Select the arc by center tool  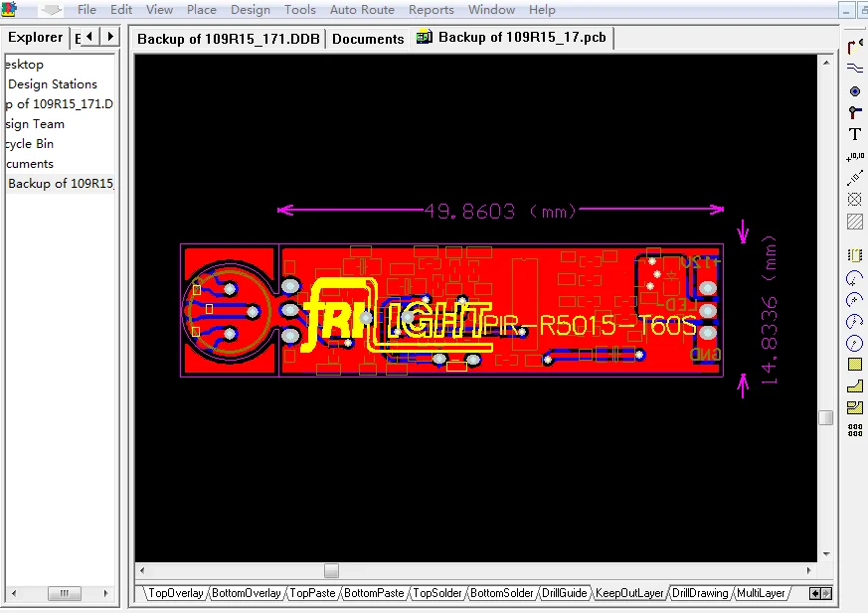click(x=855, y=278)
